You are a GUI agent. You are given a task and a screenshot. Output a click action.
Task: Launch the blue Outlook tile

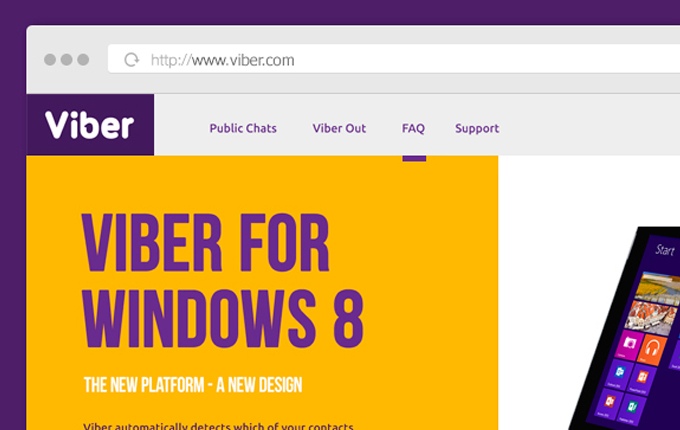pyautogui.click(x=620, y=374)
